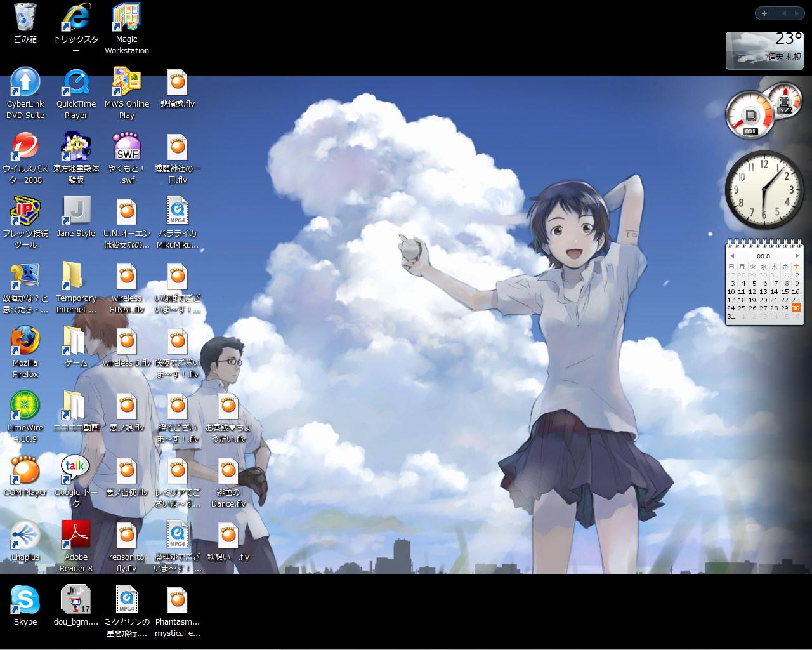812x650 pixels.
Task: Select the 悪ノ召使.flv file
Action: click(127, 476)
